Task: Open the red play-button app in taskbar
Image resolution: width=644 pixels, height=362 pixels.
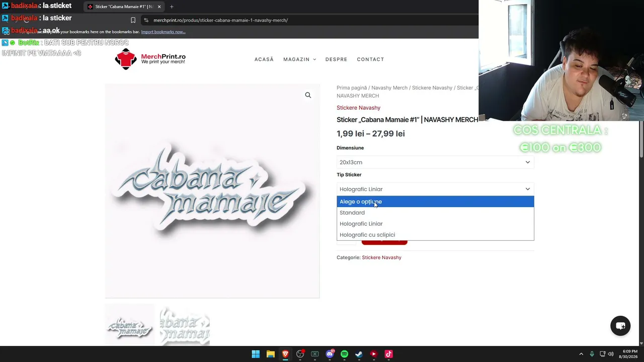Action: click(x=373, y=354)
